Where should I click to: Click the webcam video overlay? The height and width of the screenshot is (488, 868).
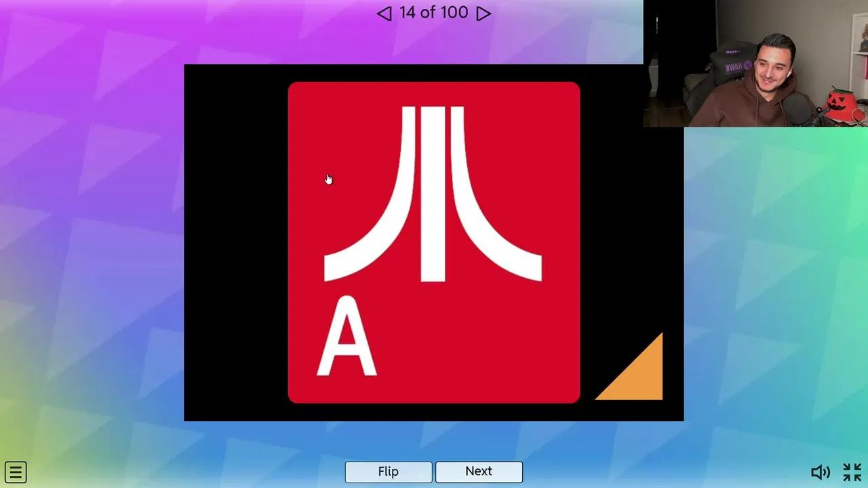[x=755, y=64]
